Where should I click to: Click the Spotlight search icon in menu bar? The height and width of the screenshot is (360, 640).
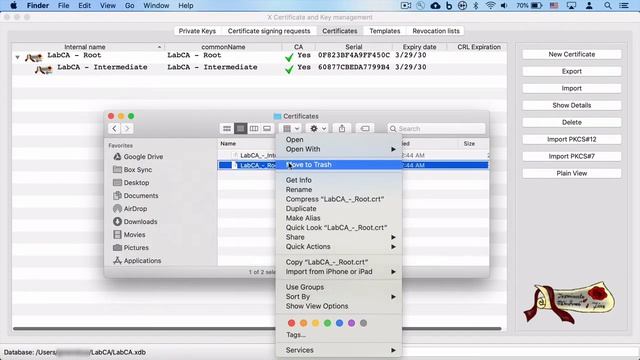tap(608, 5)
